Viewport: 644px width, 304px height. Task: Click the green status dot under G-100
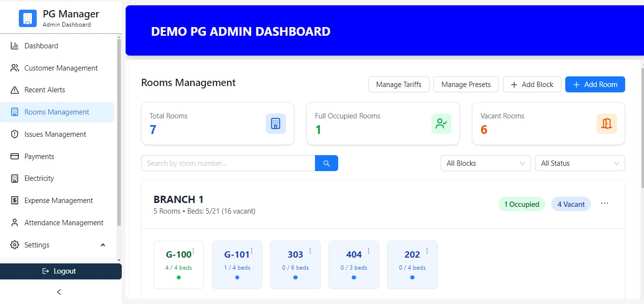point(178,277)
